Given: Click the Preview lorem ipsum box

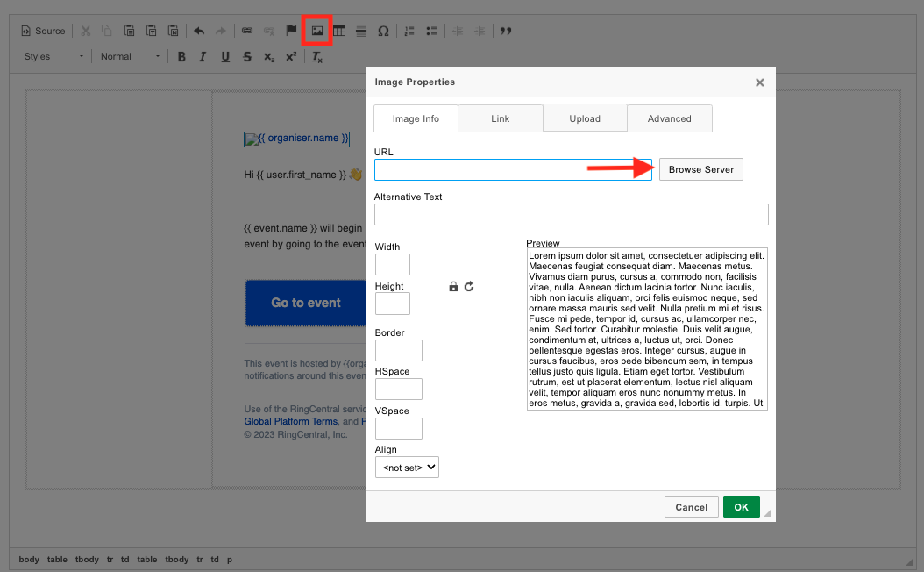Looking at the screenshot, I should click(647, 329).
